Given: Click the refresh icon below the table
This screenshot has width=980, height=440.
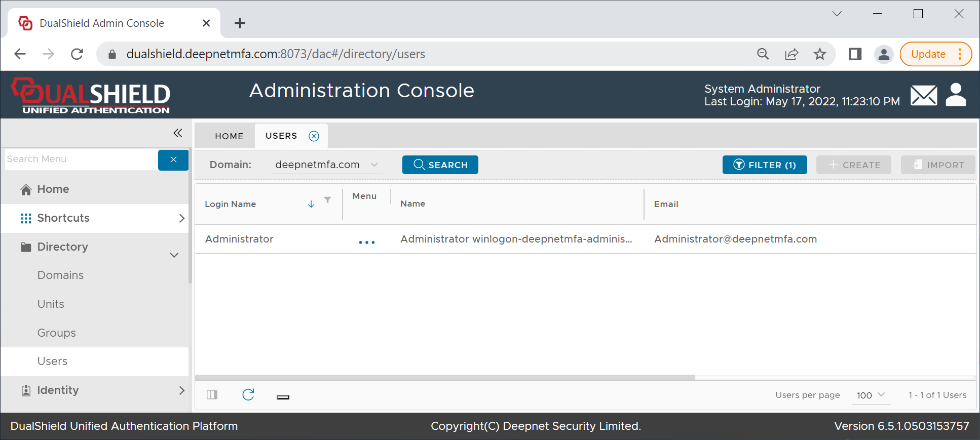Looking at the screenshot, I should click(248, 395).
